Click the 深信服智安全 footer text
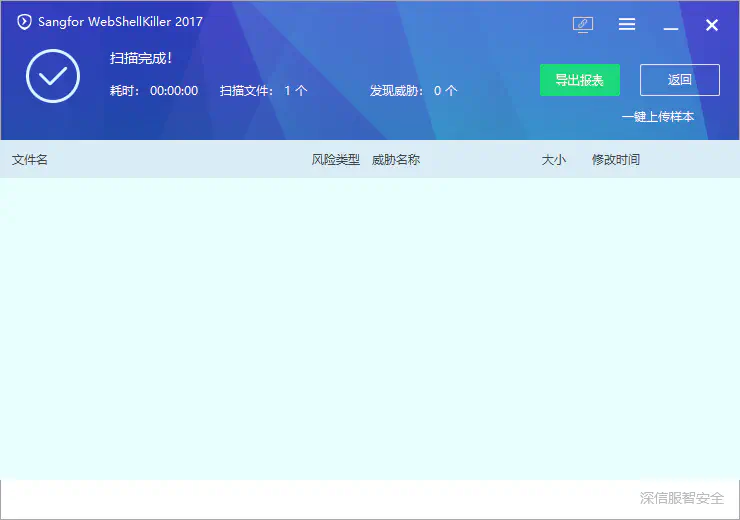The height and width of the screenshot is (520, 740). (681, 498)
